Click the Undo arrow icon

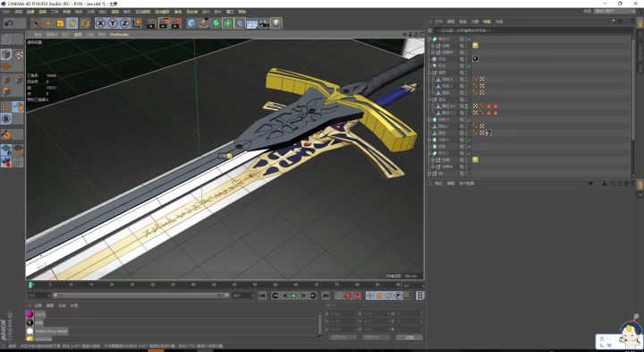[x=9, y=23]
